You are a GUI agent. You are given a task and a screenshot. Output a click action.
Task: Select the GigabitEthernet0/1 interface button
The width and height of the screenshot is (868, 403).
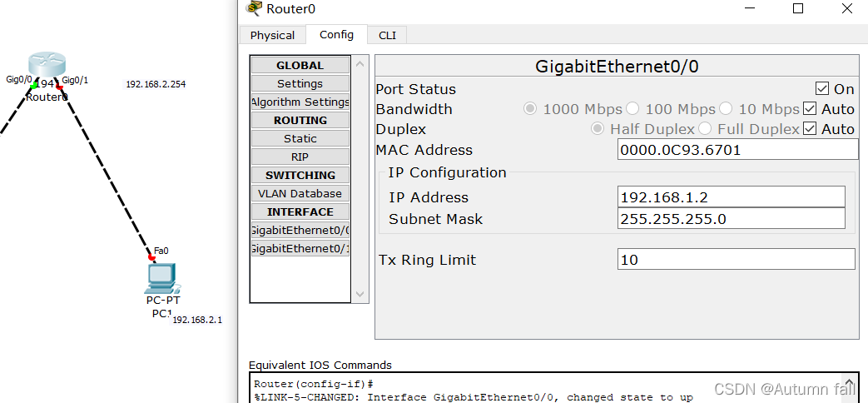300,248
